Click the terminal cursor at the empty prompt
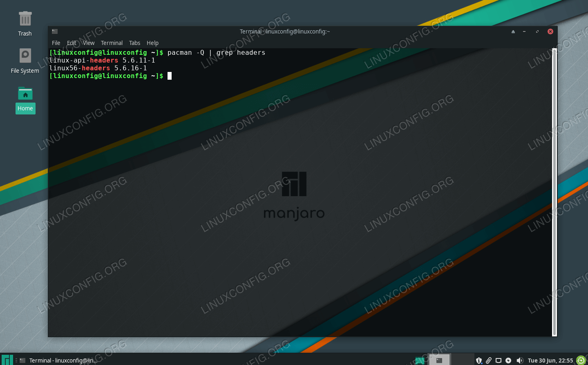Viewport: 588px width, 365px height. (x=170, y=76)
